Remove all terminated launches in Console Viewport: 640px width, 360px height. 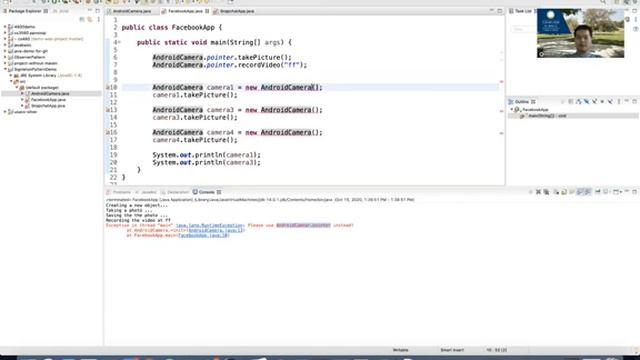546,192
